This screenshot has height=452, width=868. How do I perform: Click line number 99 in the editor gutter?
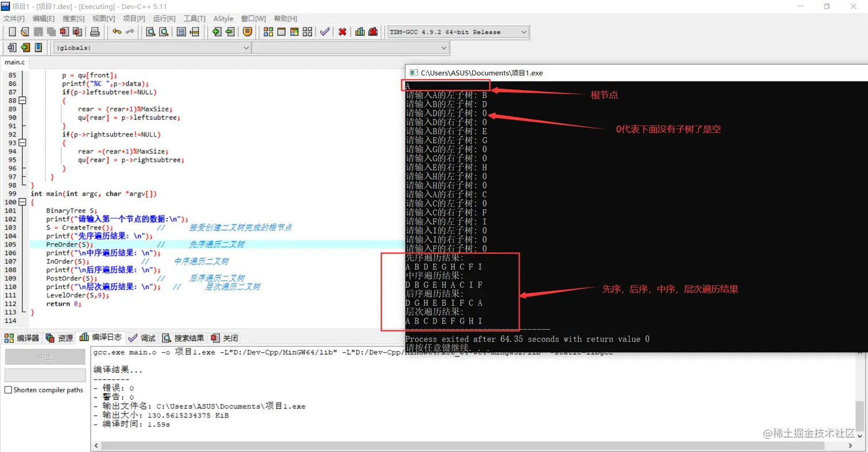click(11, 194)
